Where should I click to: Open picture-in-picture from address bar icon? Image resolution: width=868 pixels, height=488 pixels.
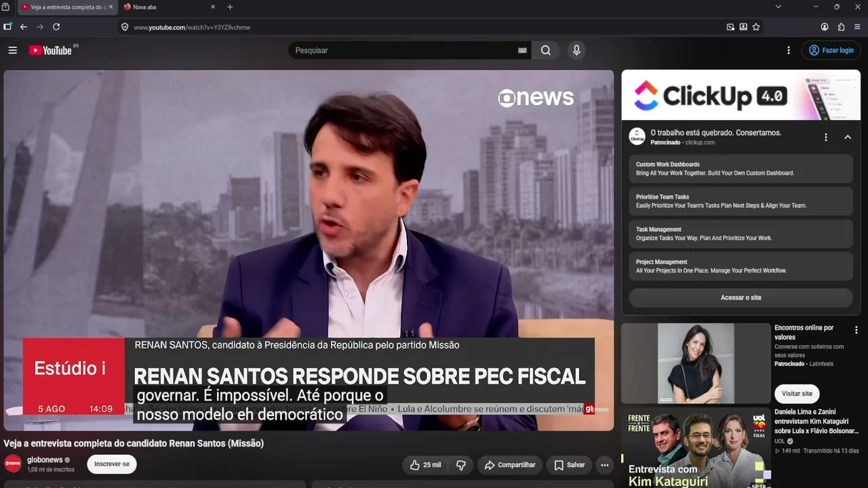coord(730,27)
